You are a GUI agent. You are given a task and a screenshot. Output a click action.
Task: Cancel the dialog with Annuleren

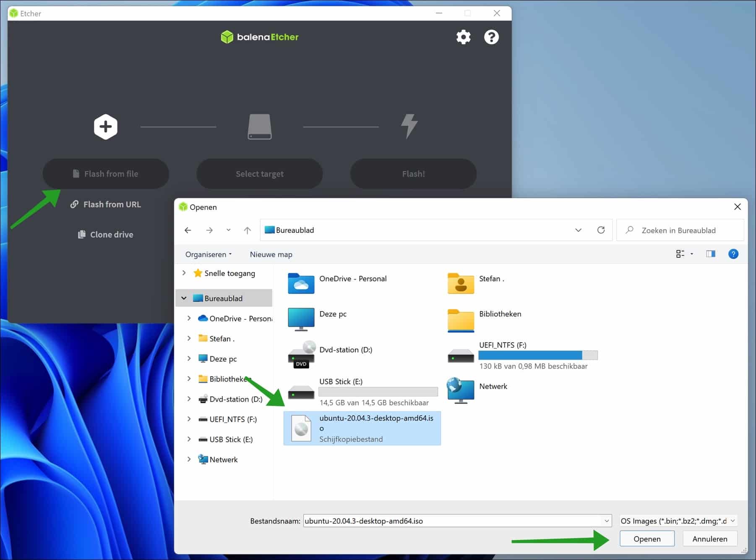click(709, 539)
